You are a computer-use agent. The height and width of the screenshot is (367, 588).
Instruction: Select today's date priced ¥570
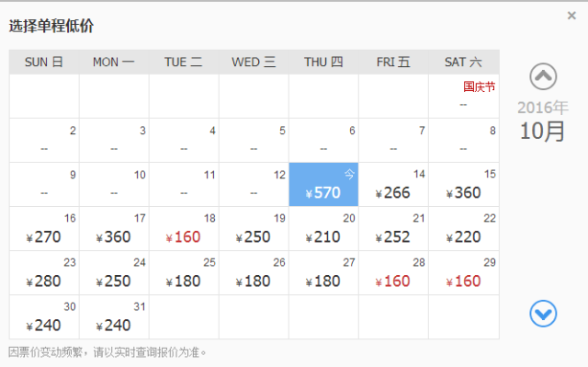323,184
